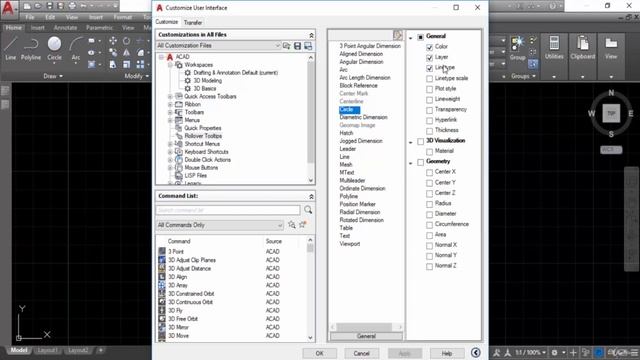
Task: Open the Clipboard panel icon
Action: coord(582,42)
